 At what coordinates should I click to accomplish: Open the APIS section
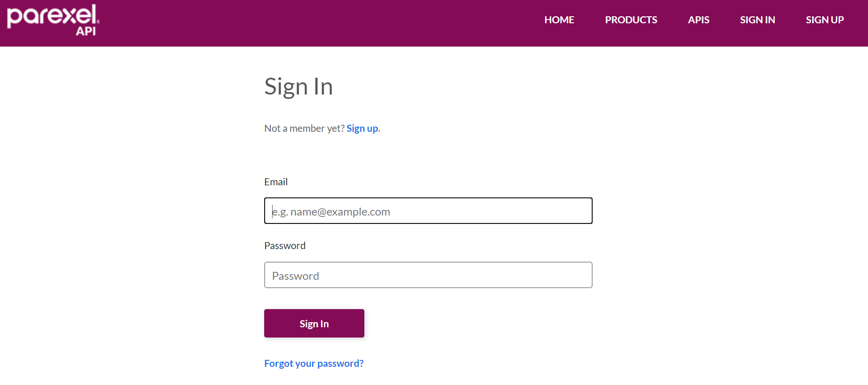[x=698, y=20]
